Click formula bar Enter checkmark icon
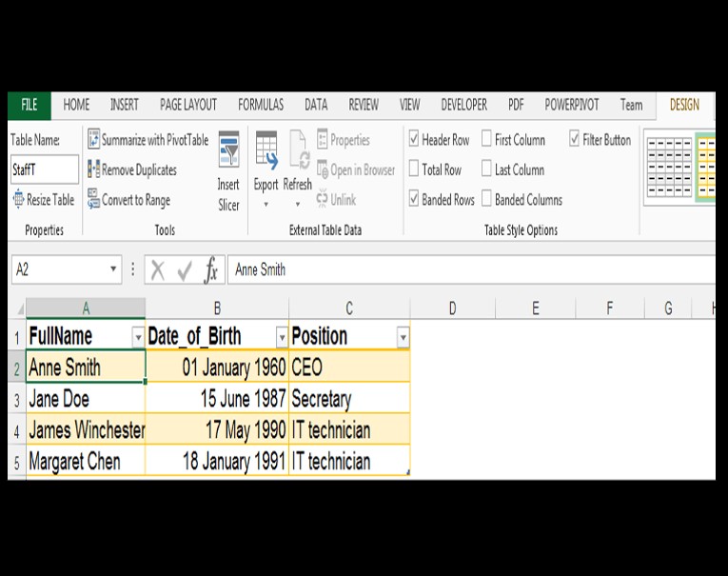The height and width of the screenshot is (576, 728). point(185,269)
